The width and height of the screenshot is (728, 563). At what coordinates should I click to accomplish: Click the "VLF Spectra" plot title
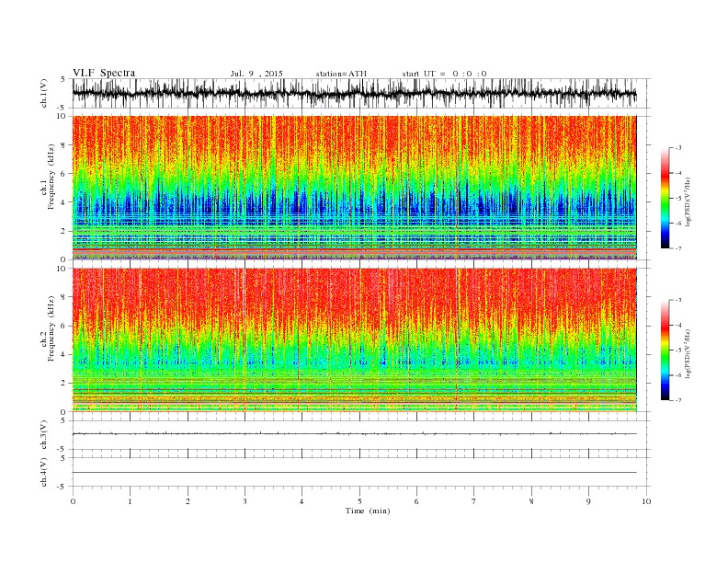pos(104,73)
